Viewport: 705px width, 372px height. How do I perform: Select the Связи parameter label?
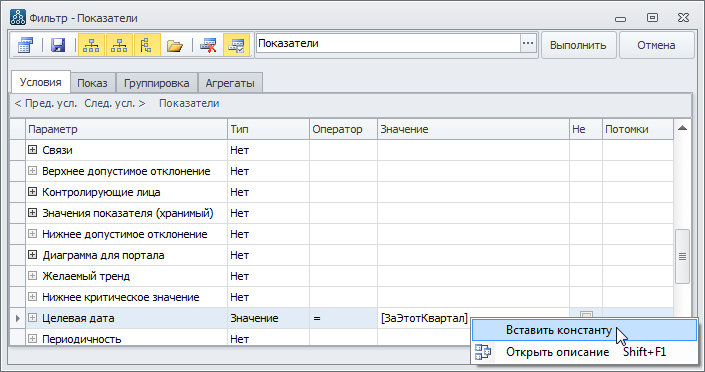57,150
